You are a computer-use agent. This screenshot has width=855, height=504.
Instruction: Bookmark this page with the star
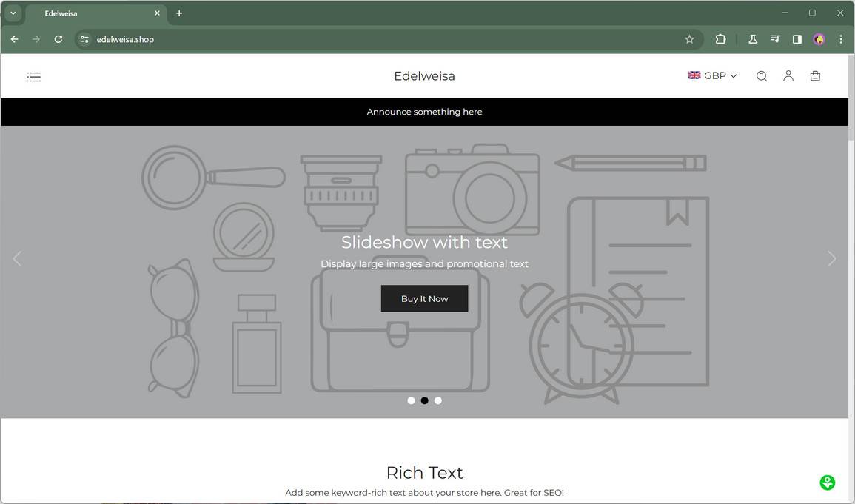[x=689, y=39]
